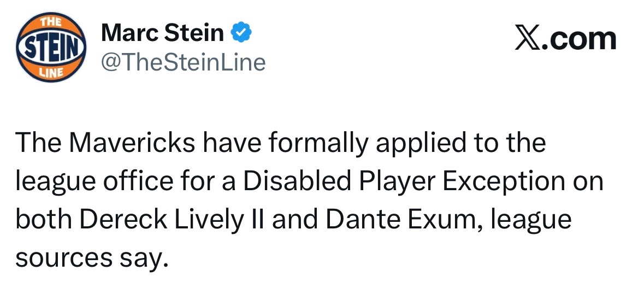
Task: Click the blue verified checkmark badge
Action: point(241,33)
